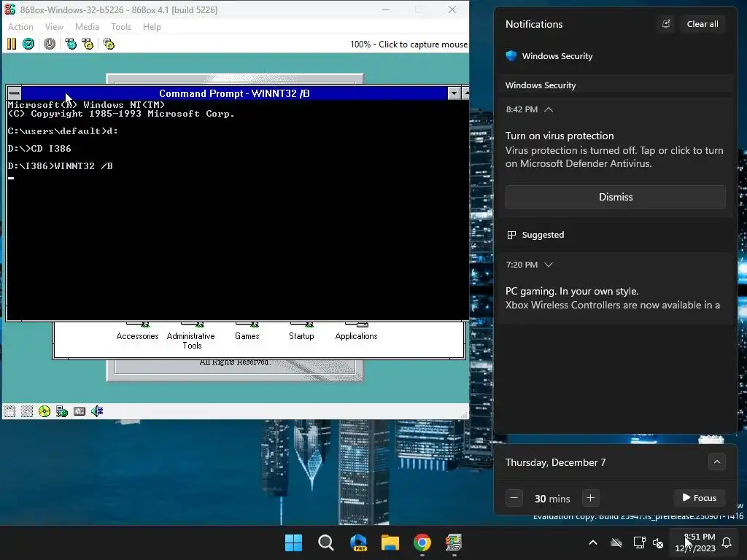Click the 86Box taskbar icon
The image size is (747, 560).
point(454,542)
